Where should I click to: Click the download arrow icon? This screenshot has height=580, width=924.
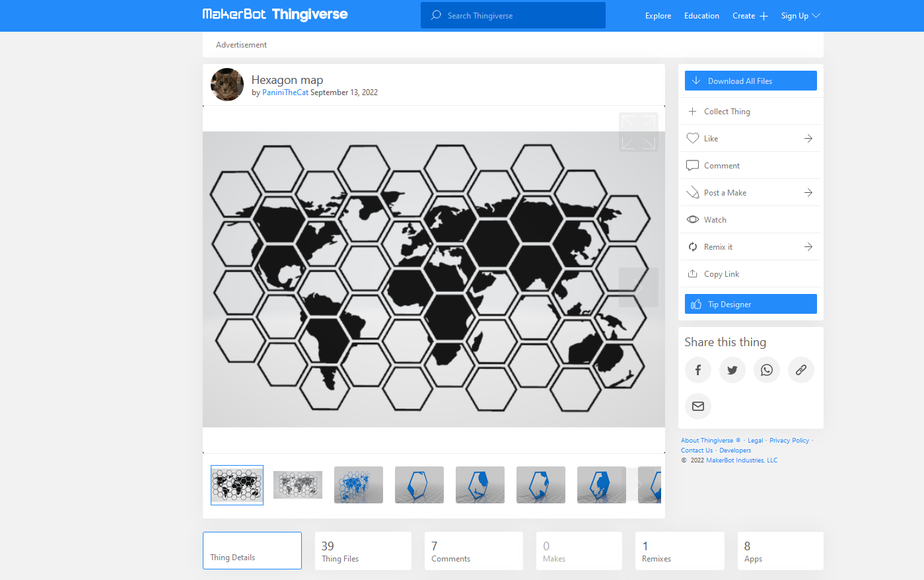click(x=696, y=81)
